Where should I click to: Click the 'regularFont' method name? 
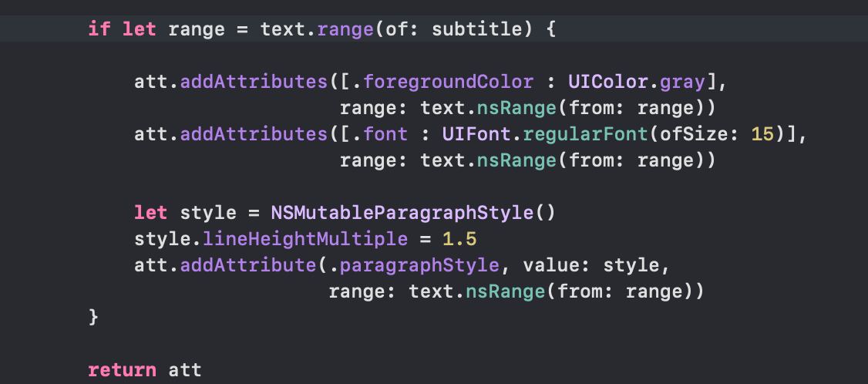[585, 135]
